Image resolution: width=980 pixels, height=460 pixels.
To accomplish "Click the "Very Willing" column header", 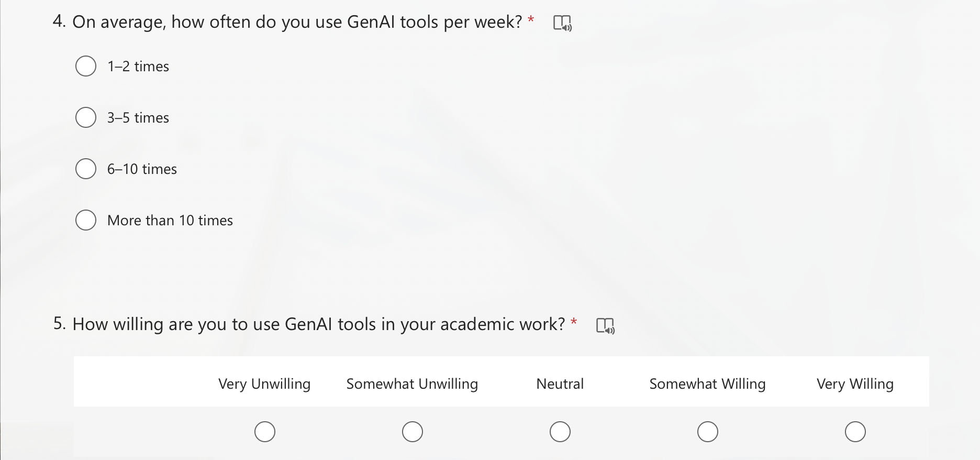I will coord(855,384).
